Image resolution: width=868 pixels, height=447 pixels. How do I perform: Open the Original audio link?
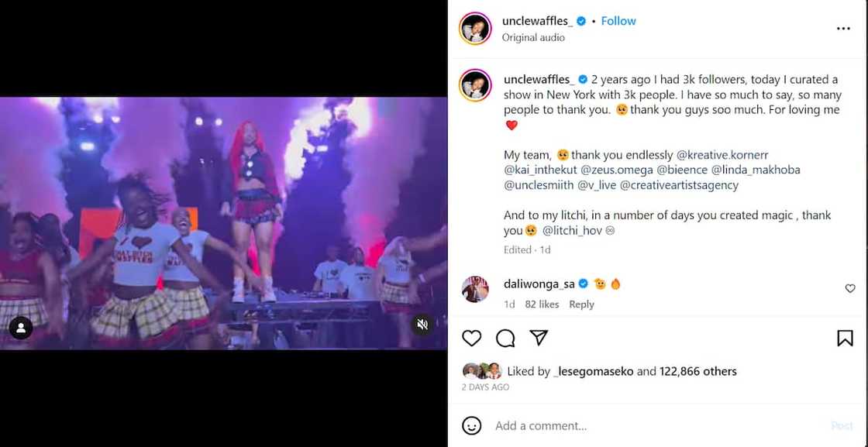(533, 37)
